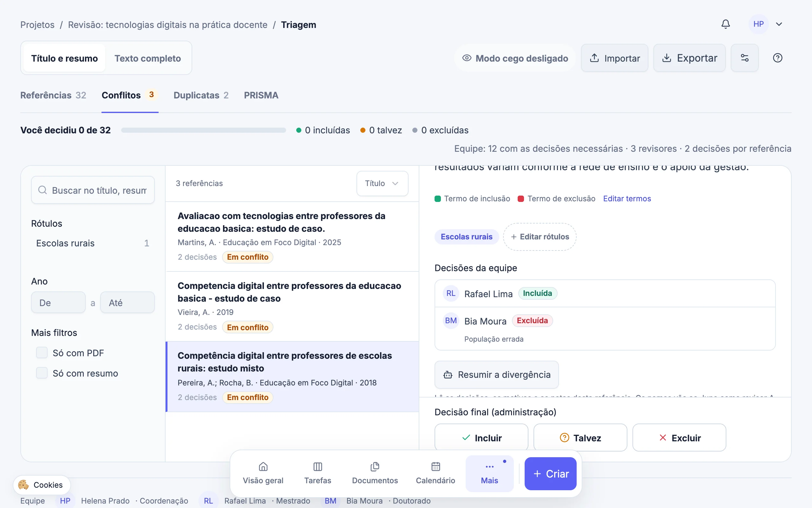Enable Só com PDF checkbox
812x508 pixels.
coord(42,353)
